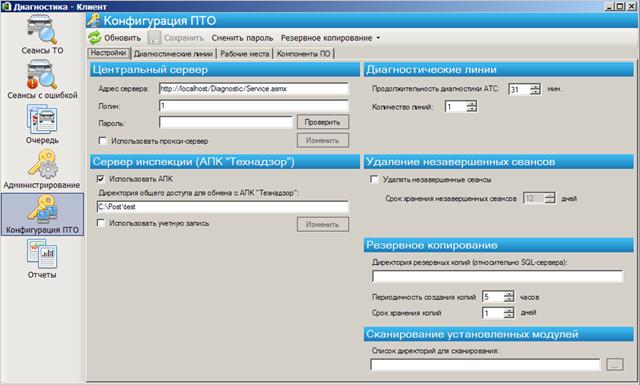Click the Продолжительность диагностики value 31 field
This screenshot has height=385, width=640.
pos(519,89)
